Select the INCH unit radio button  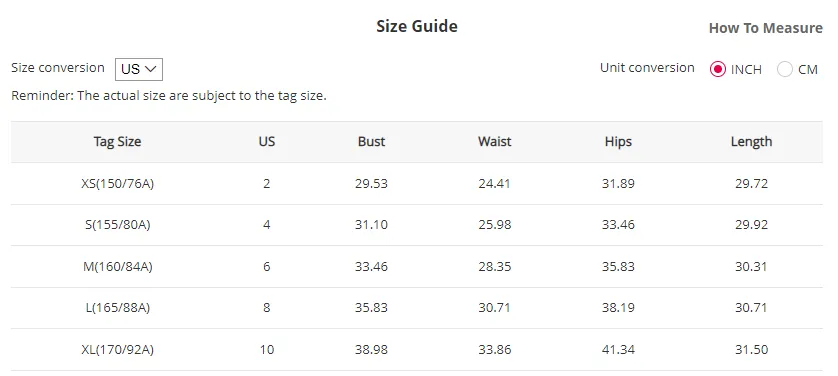coord(718,69)
